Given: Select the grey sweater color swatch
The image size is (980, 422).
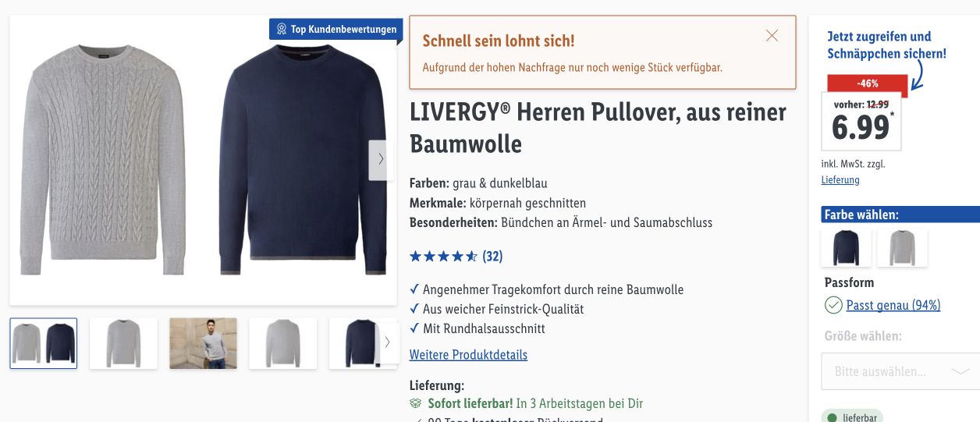Looking at the screenshot, I should coord(902,248).
